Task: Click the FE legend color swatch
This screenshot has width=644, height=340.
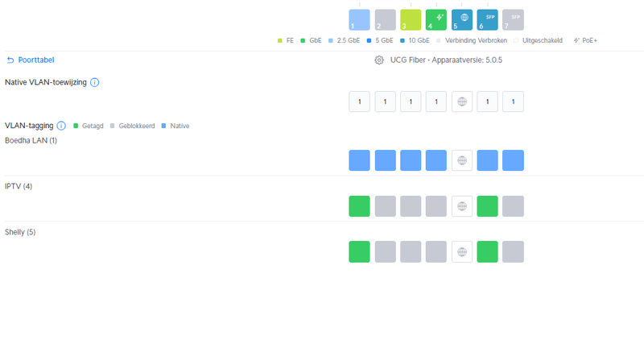Action: (x=279, y=41)
